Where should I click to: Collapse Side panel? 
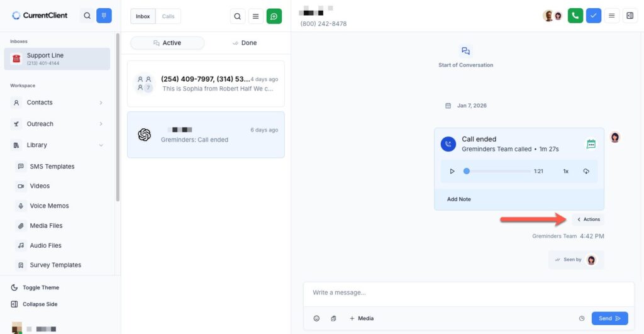40,304
